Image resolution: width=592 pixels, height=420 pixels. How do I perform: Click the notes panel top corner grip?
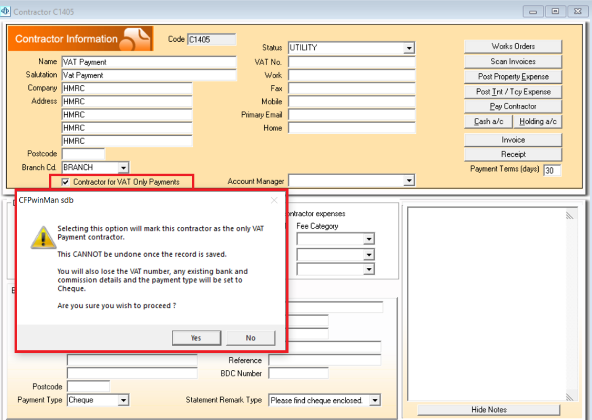(569, 216)
